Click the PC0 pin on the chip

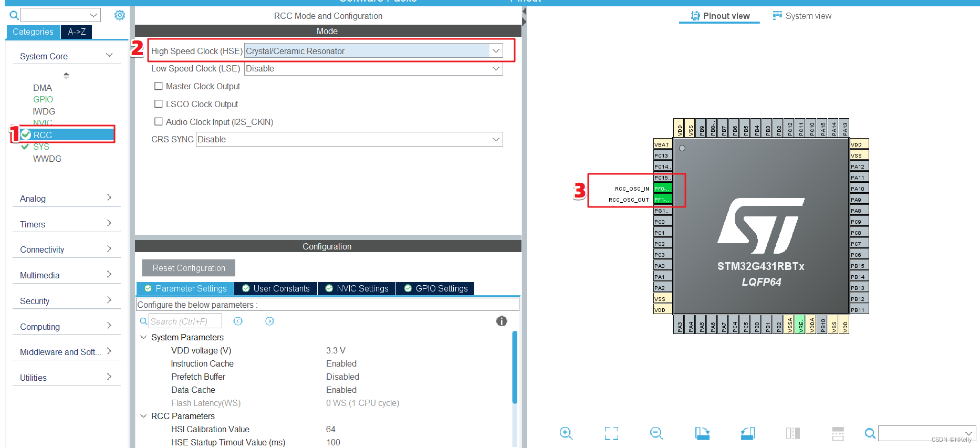[663, 222]
